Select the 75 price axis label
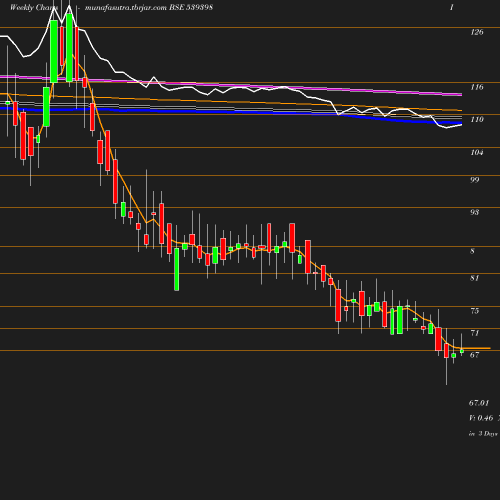 (x=475, y=311)
